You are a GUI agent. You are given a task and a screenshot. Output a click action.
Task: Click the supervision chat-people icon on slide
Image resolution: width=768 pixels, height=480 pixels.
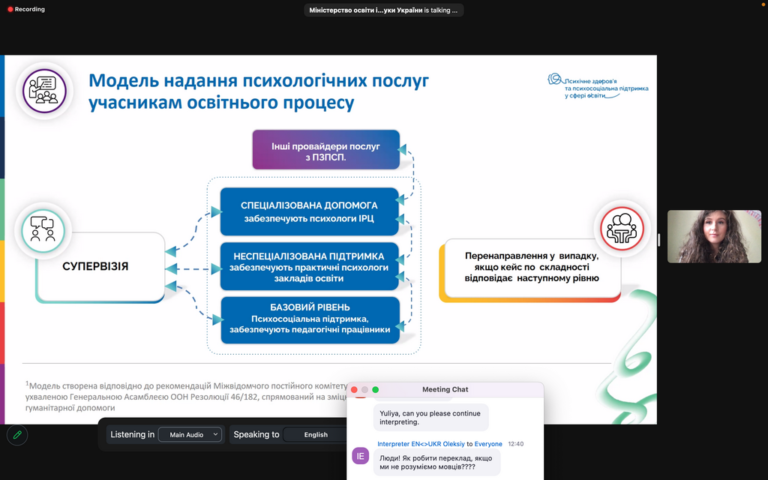(x=42, y=228)
